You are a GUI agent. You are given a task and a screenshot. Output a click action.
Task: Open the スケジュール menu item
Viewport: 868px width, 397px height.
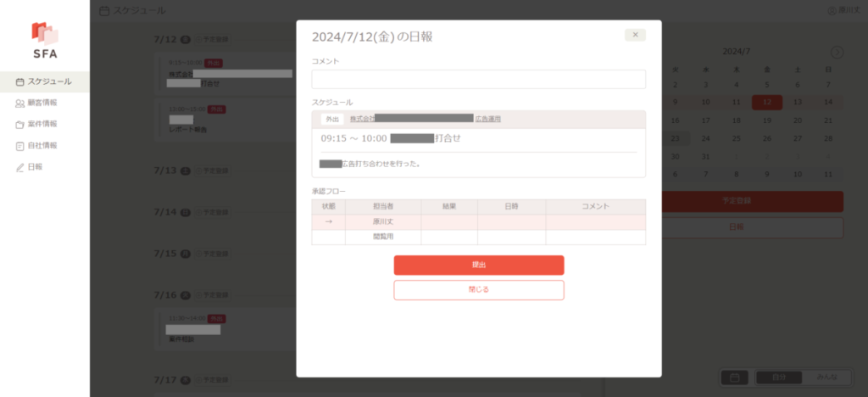pos(49,81)
